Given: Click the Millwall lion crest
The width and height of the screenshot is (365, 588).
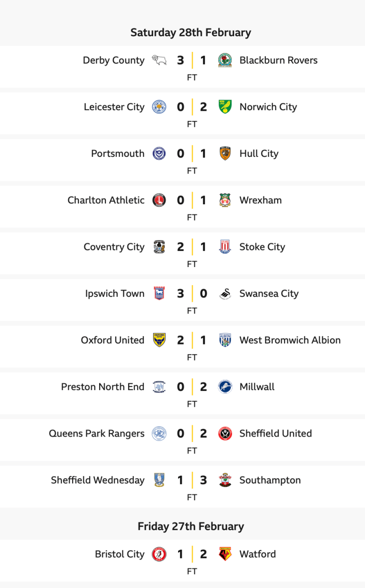Looking at the screenshot, I should click(225, 387).
